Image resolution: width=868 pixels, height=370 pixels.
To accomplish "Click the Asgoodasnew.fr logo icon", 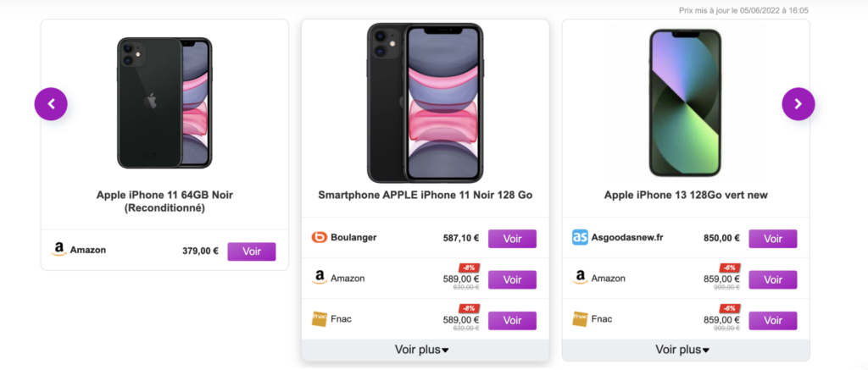I will tap(580, 238).
